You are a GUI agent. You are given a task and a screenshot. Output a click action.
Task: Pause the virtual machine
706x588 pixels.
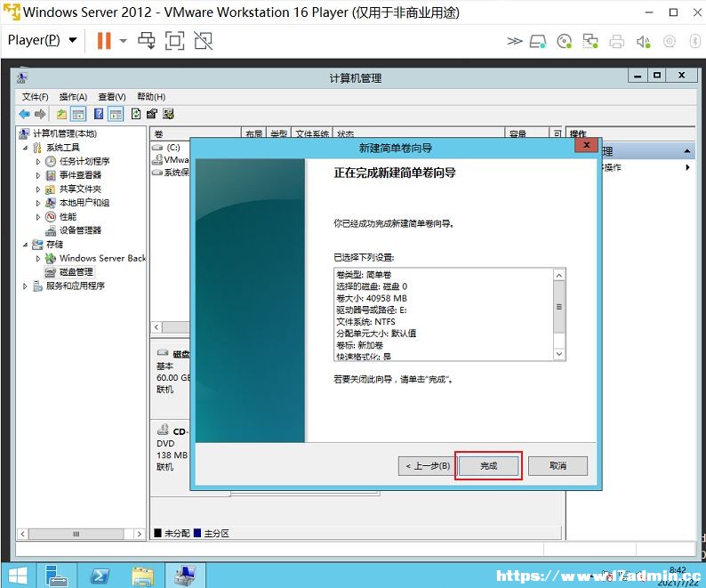coord(104,41)
